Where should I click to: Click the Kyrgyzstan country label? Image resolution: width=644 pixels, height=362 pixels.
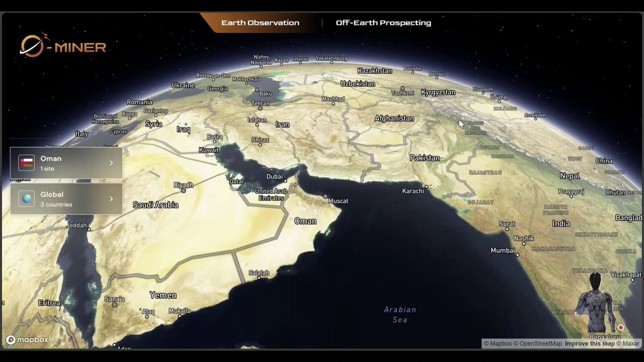438,92
